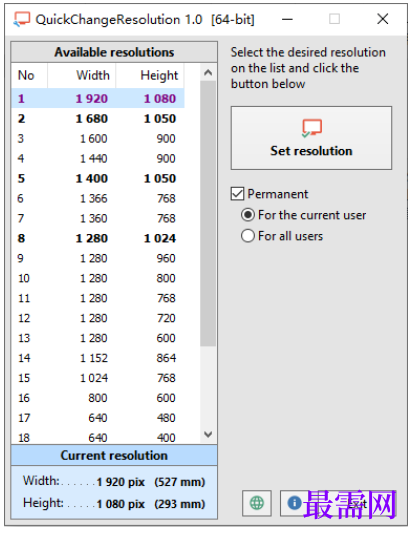Select the 1366 x 768 resolution row
Image resolution: width=415 pixels, height=536 pixels.
click(x=98, y=198)
